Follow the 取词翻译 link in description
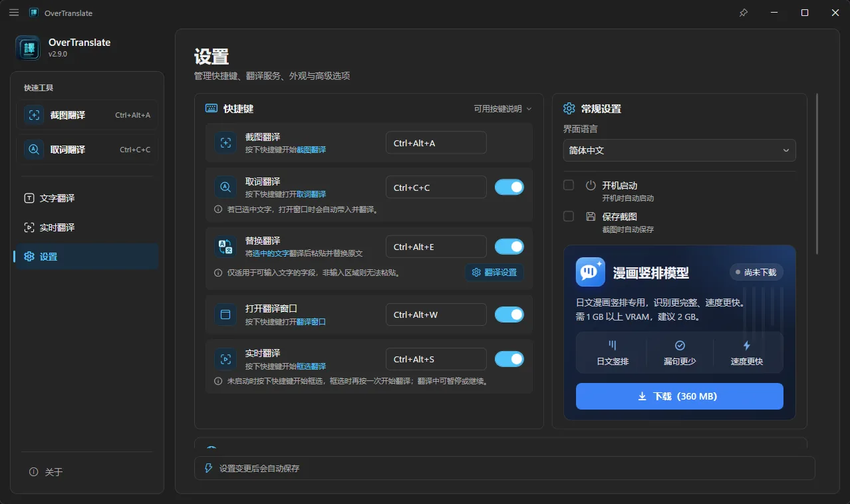Viewport: 850px width, 504px height. point(311,195)
